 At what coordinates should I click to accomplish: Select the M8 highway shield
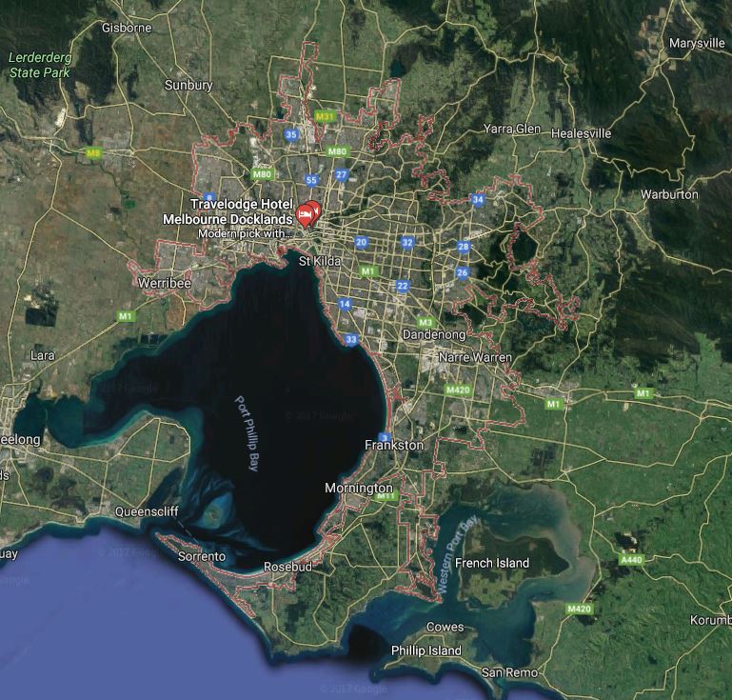point(93,152)
